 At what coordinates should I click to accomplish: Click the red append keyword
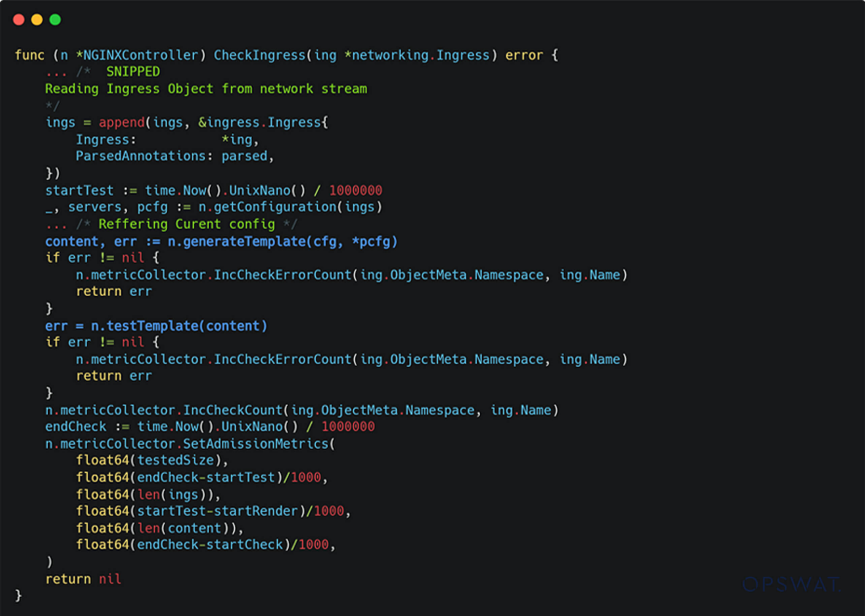(122, 123)
